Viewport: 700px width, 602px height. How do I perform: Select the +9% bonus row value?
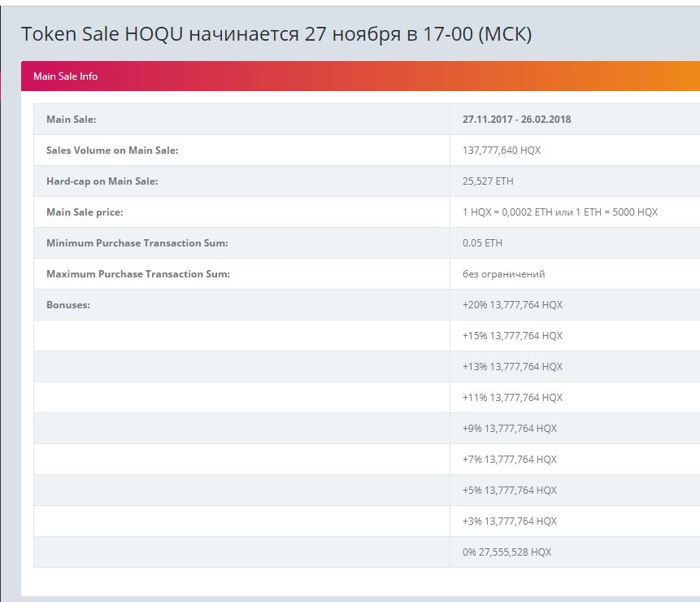pyautogui.click(x=510, y=429)
